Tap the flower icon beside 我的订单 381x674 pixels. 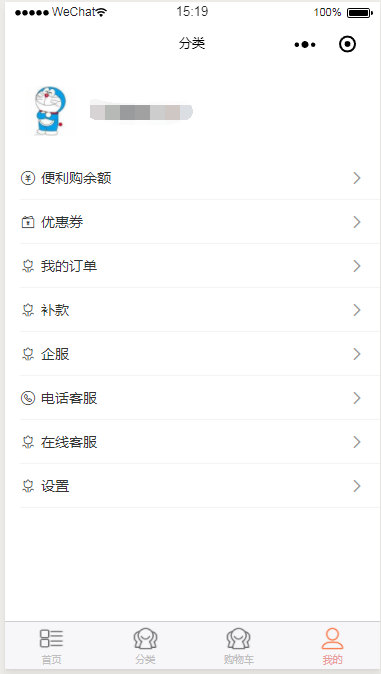pyautogui.click(x=28, y=267)
